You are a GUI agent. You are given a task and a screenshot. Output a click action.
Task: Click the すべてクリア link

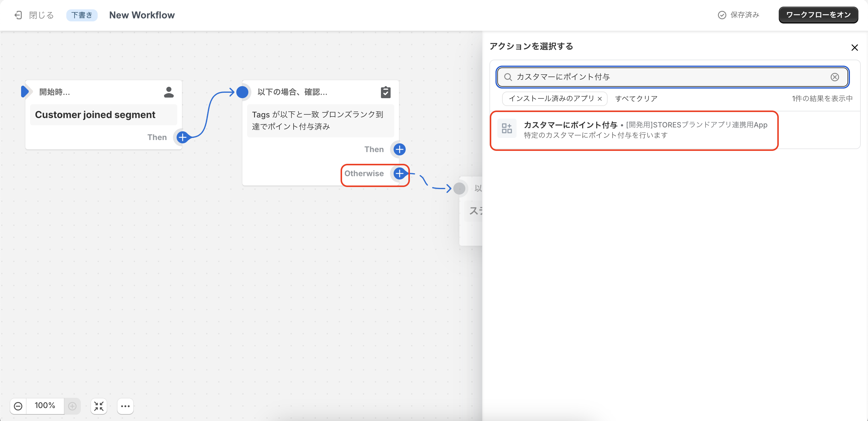pos(636,99)
